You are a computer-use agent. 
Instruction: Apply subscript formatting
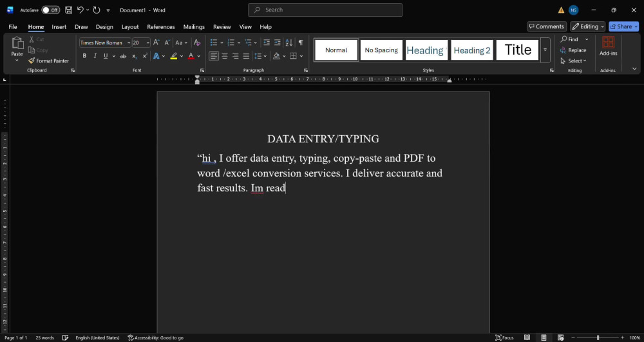click(x=135, y=56)
